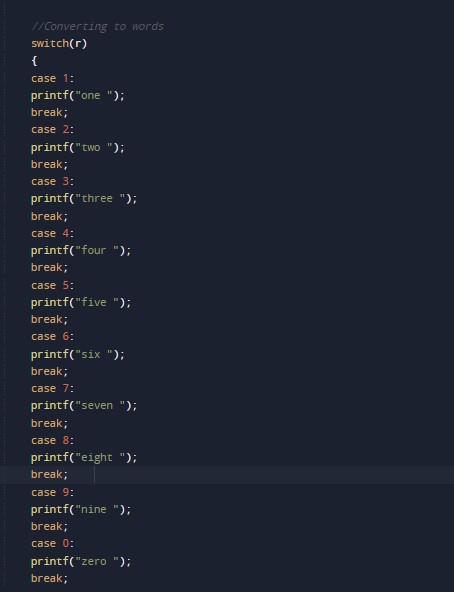The height and width of the screenshot is (592, 454).
Task: Click the case 2 label
Action: pos(53,130)
